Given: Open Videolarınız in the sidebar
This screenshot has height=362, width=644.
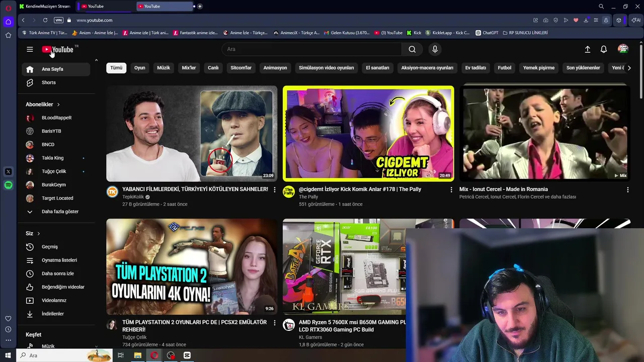Looking at the screenshot, I should 56,301.
